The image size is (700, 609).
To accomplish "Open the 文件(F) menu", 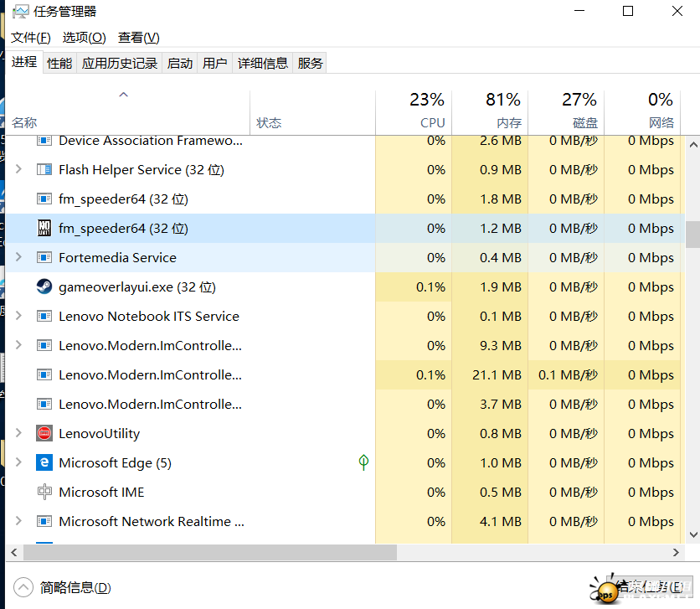I will [31, 38].
